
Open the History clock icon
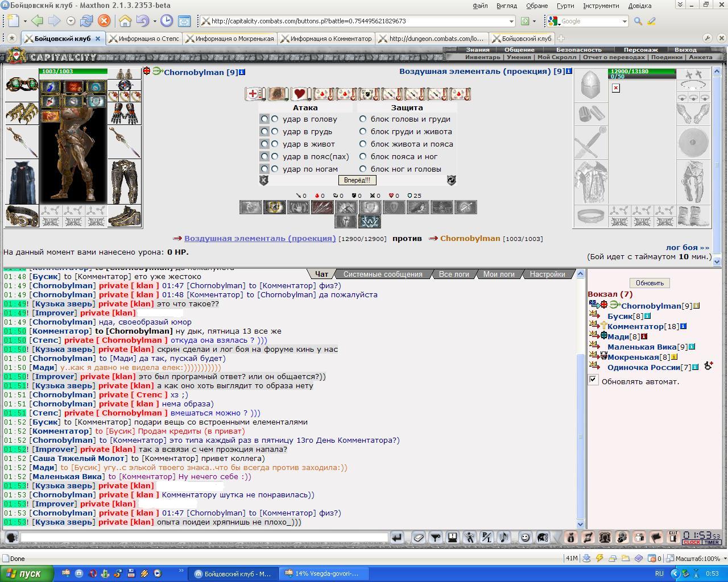tap(167, 21)
